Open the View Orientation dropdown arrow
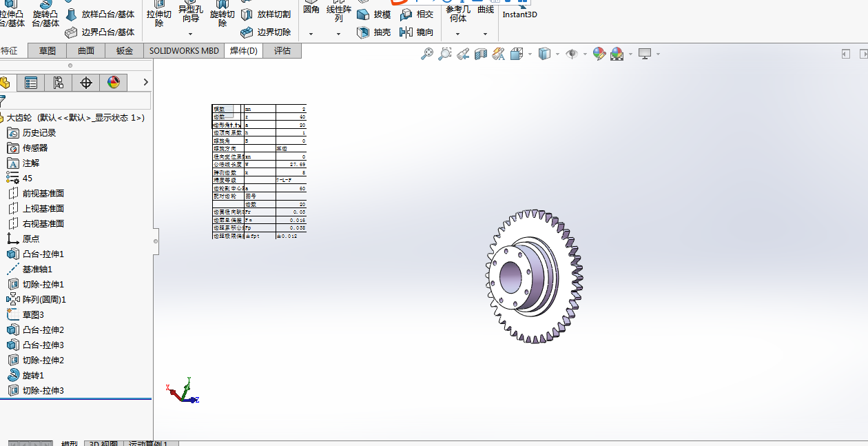 [529, 54]
